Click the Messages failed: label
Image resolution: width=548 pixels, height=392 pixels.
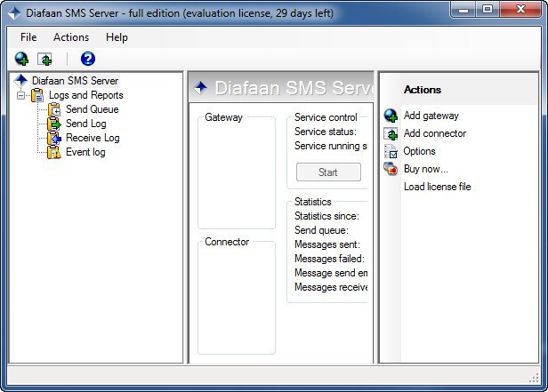coord(329,259)
